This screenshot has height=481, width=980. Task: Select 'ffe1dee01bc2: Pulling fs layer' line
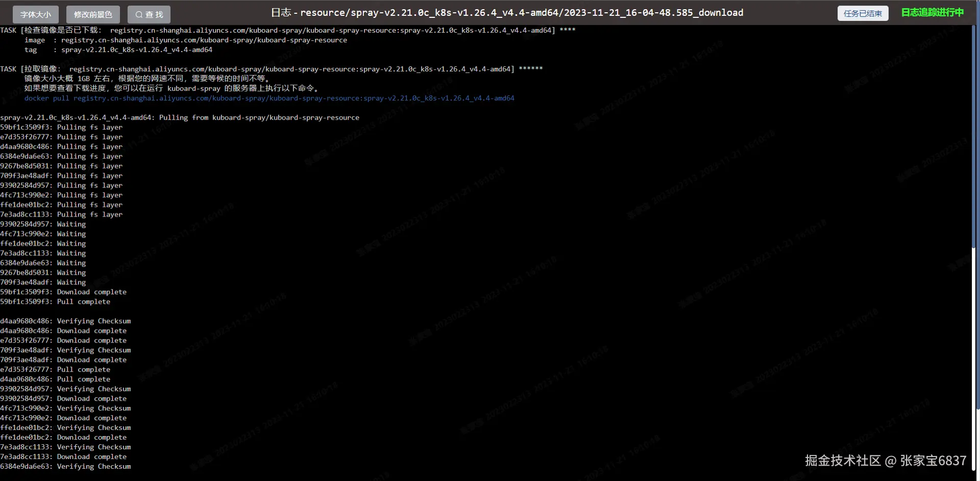pos(61,205)
